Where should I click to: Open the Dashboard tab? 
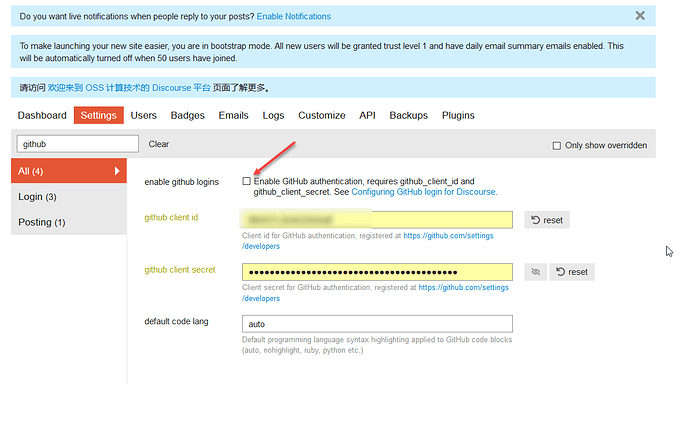[42, 115]
